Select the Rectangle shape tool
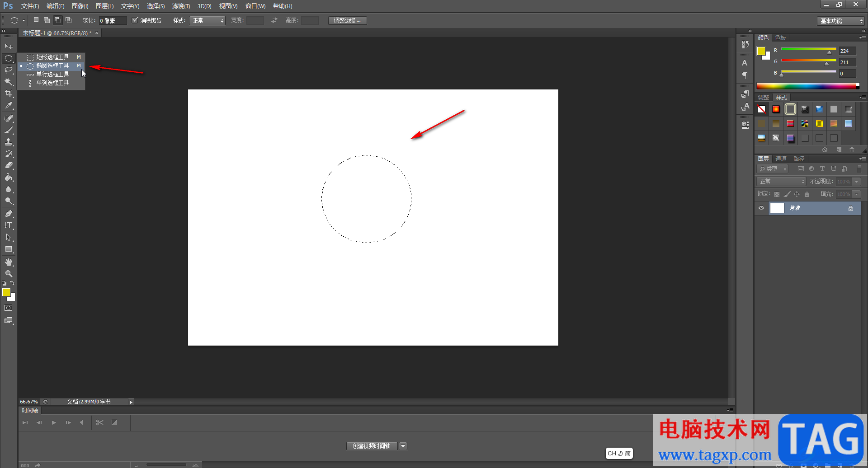This screenshot has width=868, height=468. (x=9, y=249)
